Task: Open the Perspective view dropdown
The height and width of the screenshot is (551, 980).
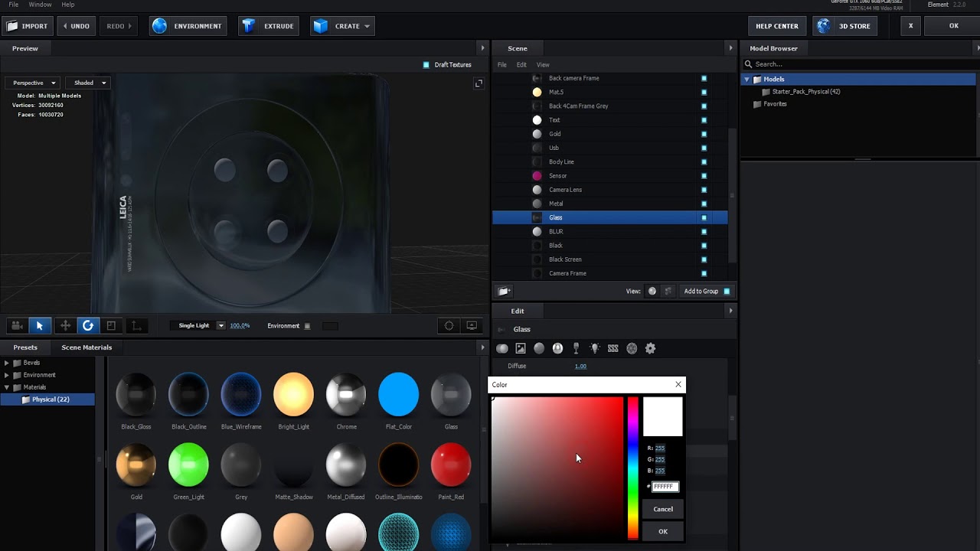Action: pyautogui.click(x=33, y=83)
